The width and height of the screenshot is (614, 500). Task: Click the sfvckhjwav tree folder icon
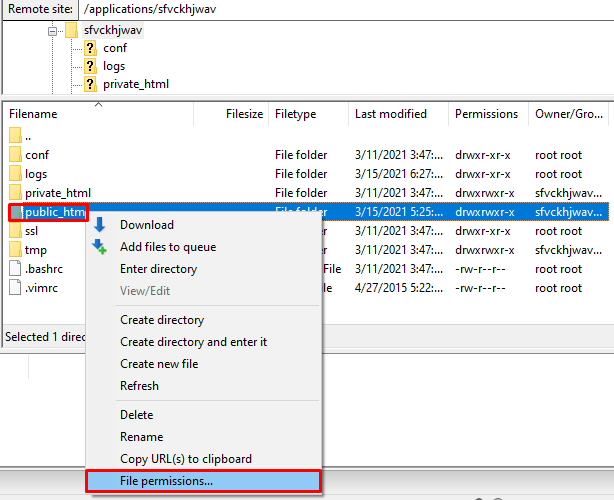pos(71,30)
